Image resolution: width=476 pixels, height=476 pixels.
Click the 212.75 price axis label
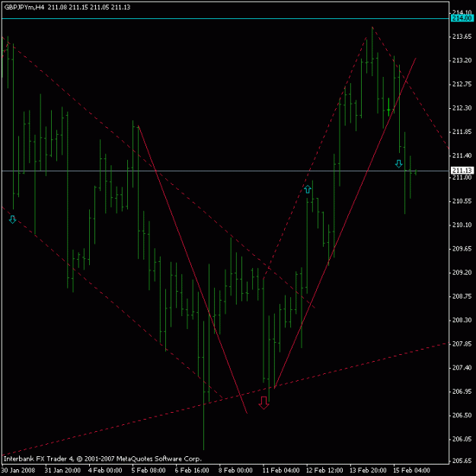pyautogui.click(x=462, y=84)
